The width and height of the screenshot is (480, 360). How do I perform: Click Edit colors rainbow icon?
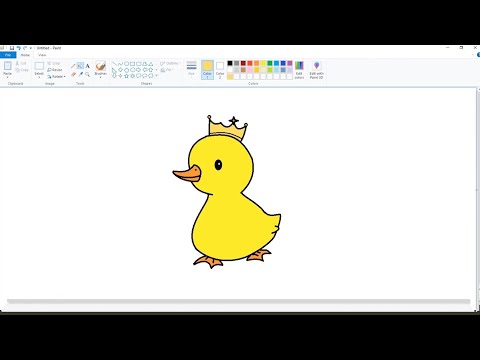[x=299, y=65]
